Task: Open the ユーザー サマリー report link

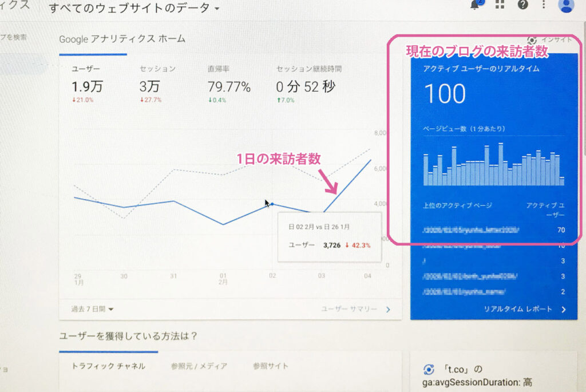Action: pyautogui.click(x=349, y=309)
